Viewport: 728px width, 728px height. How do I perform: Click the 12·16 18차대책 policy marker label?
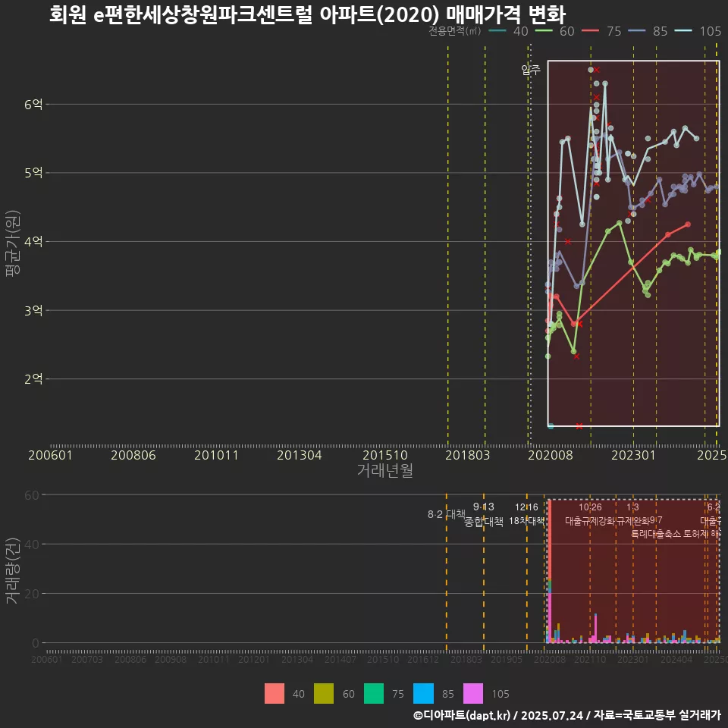coord(526,514)
